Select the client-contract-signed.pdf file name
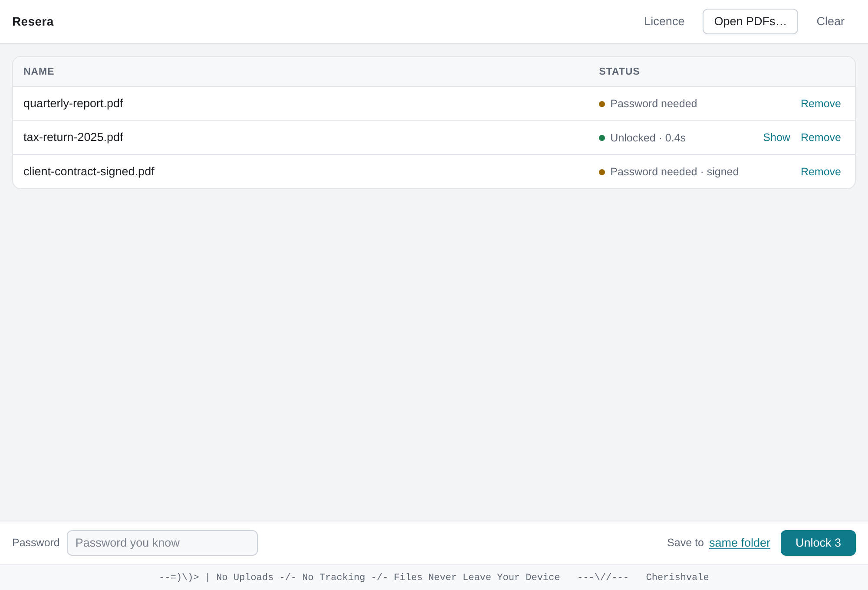The width and height of the screenshot is (868, 590). (x=89, y=171)
